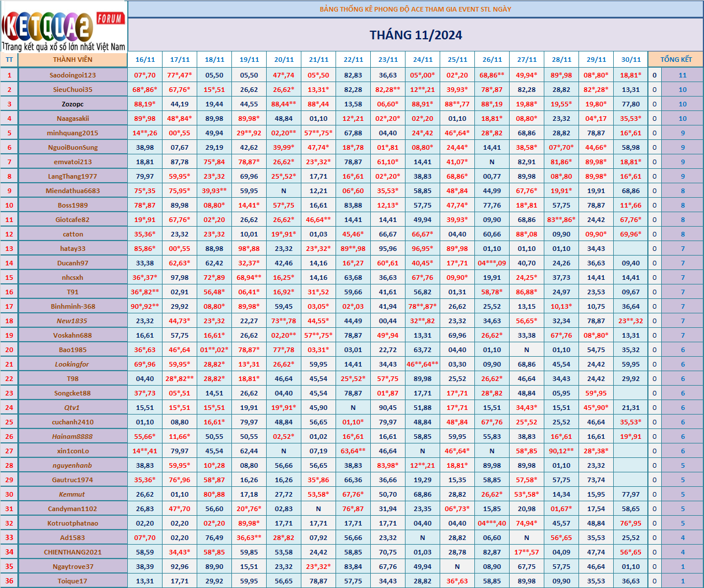
Task: Click member name minhquang2015
Action: point(72,133)
